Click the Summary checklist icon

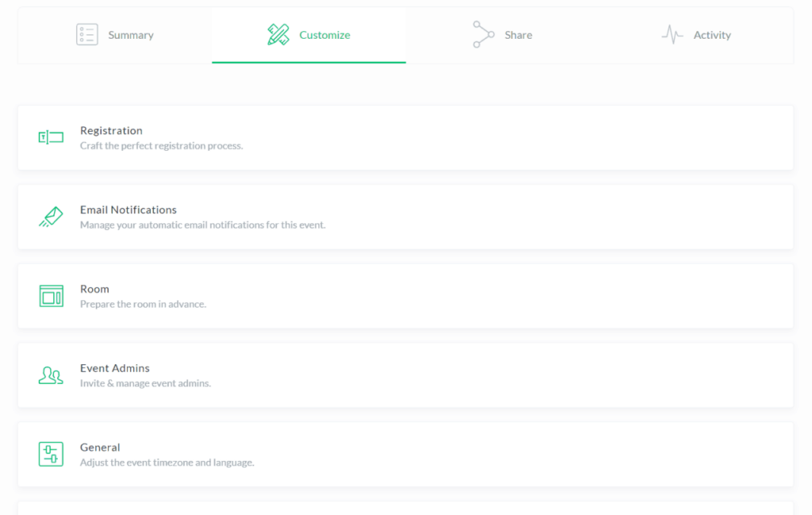point(87,35)
